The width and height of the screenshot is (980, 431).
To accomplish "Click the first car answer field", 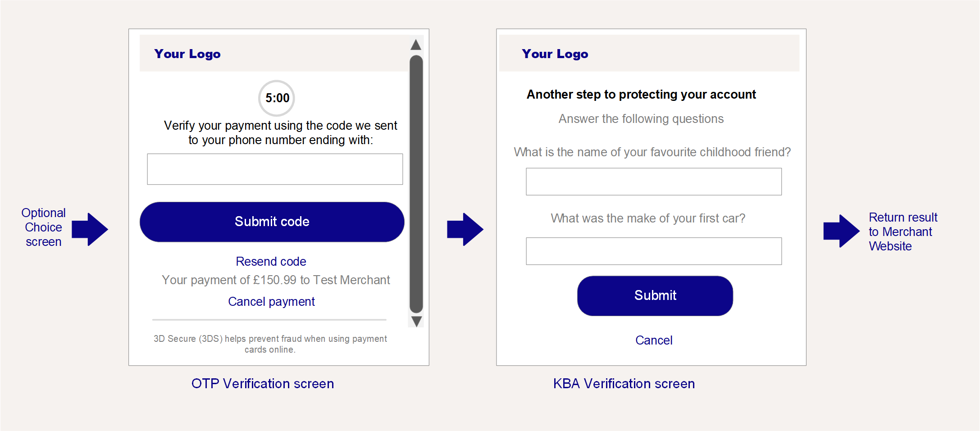I will click(x=654, y=251).
